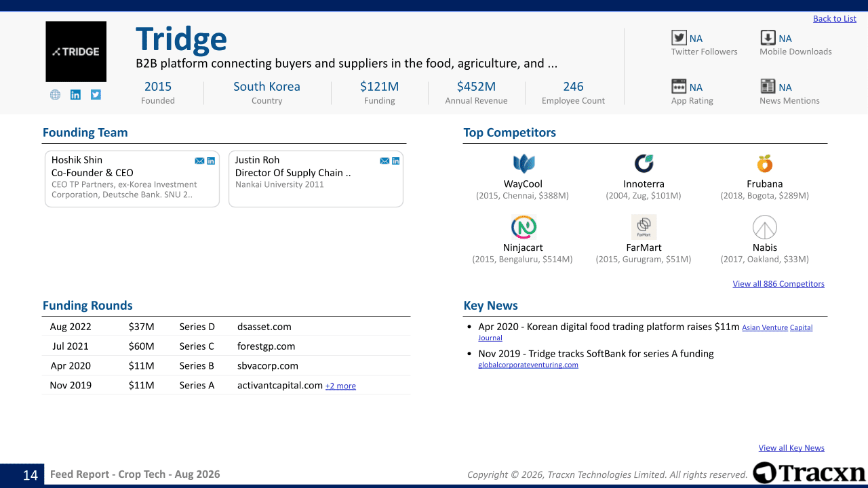The width and height of the screenshot is (868, 488).
Task: Click News Mentions newspaper icon
Action: [768, 87]
